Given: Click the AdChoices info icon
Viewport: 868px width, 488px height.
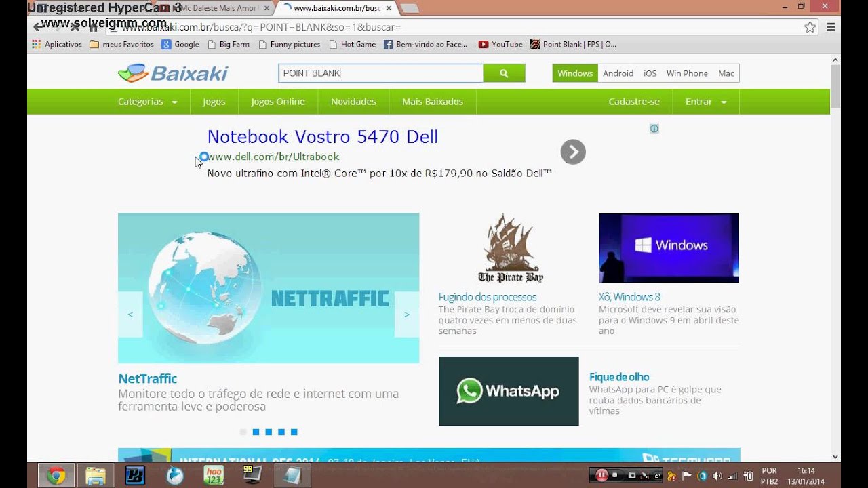Looking at the screenshot, I should [654, 129].
